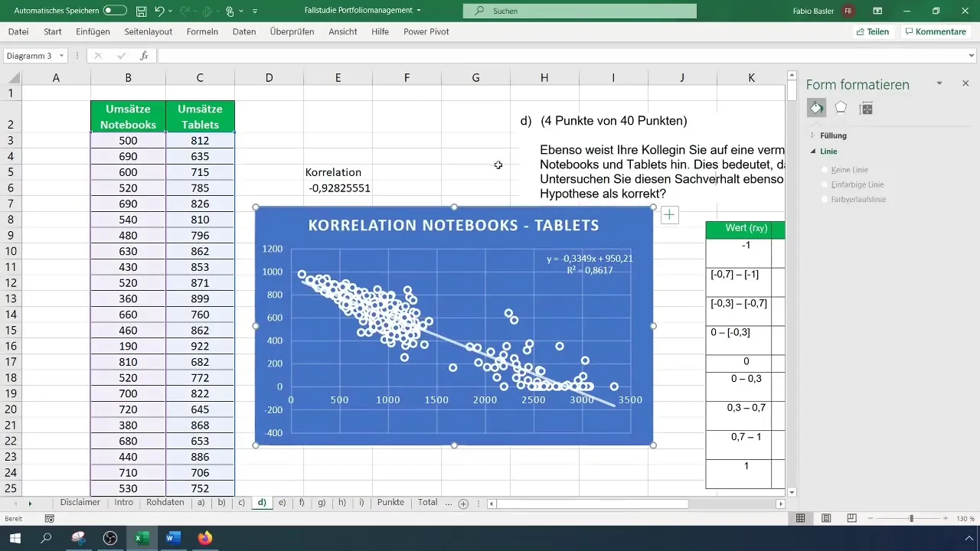Click the 130 % zoom level
This screenshot has height=551, width=980.
tap(965, 518)
